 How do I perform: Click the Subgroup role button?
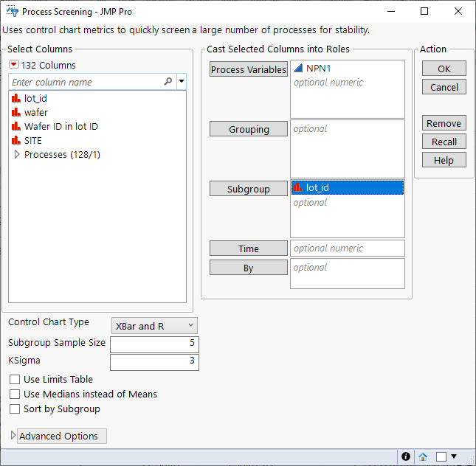click(248, 189)
